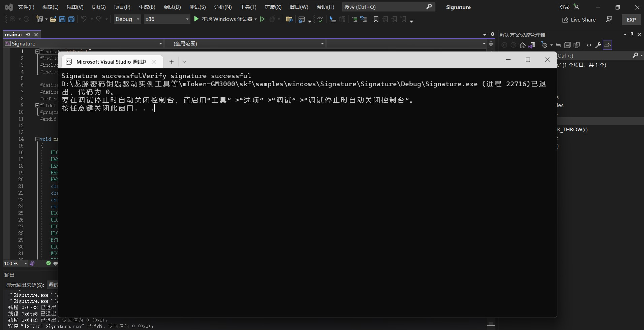
Task: Click the Visual Studio logo icon
Action: pyautogui.click(x=9, y=7)
